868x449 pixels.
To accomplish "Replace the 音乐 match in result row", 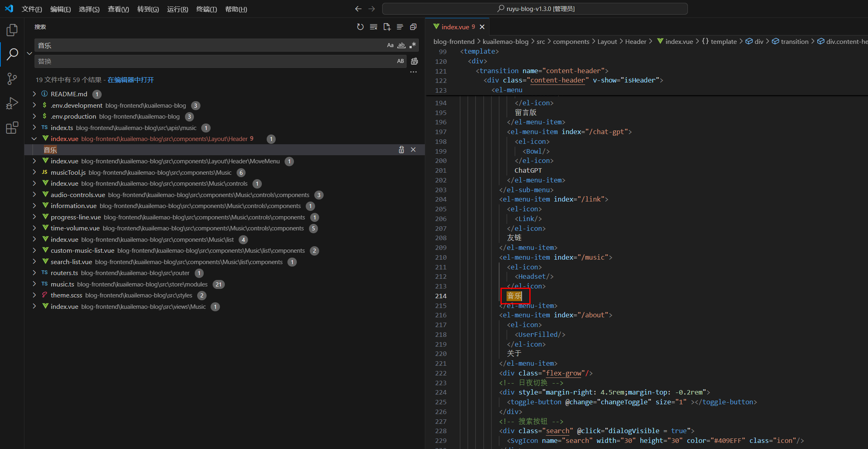I will (401, 150).
